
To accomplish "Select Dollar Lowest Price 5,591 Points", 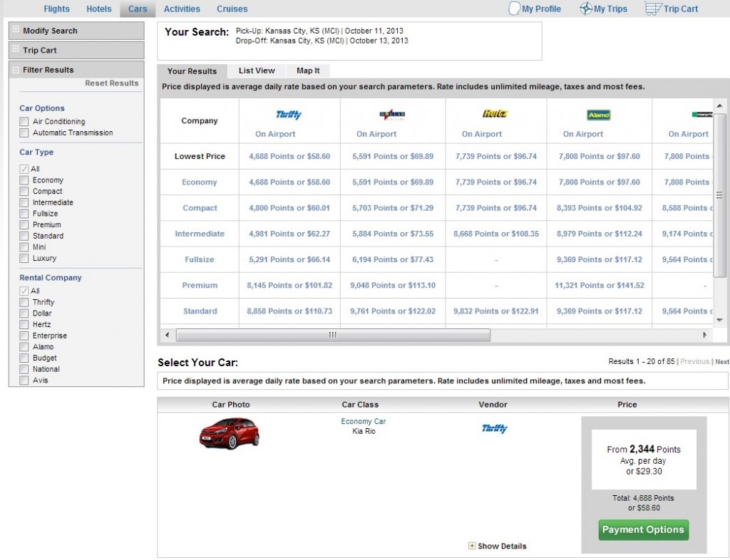I will pos(393,156).
